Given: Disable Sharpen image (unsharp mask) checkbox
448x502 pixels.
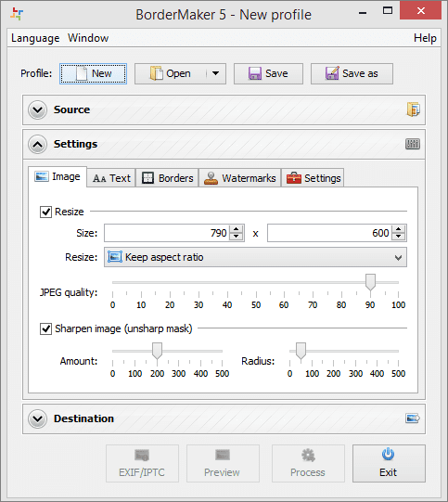Looking at the screenshot, I should point(45,328).
